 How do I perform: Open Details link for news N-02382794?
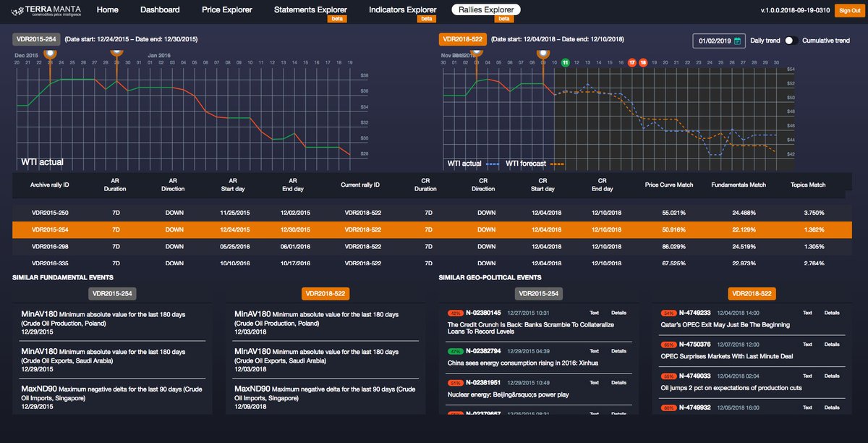click(618, 351)
